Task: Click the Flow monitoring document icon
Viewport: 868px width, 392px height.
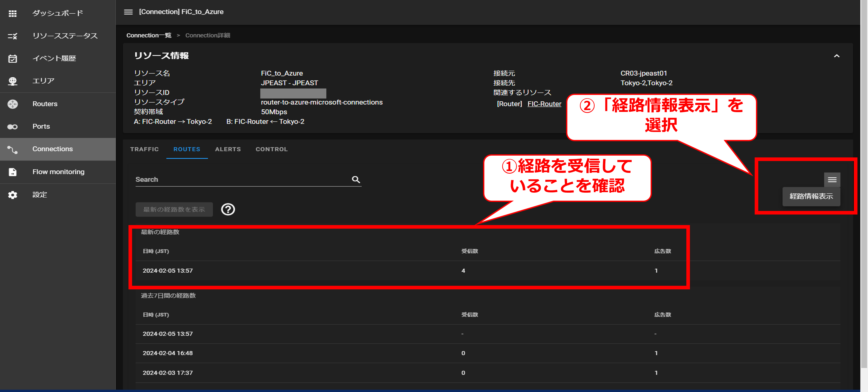Action: 13,172
